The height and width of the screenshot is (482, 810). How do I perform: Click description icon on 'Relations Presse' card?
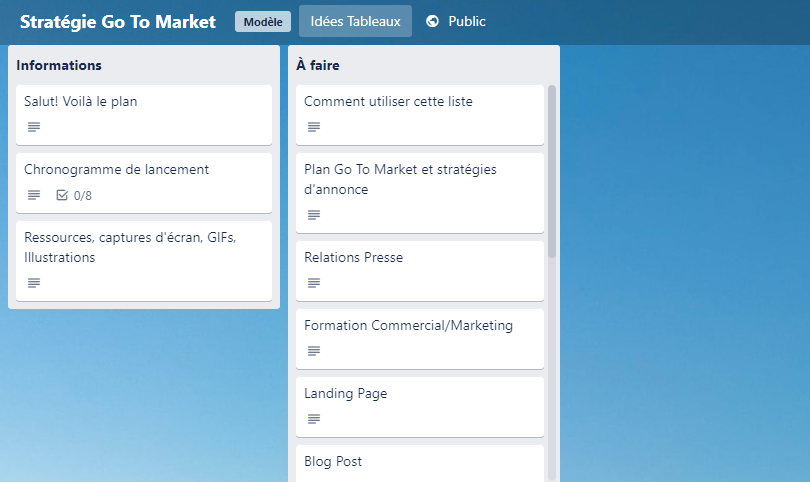tap(314, 283)
